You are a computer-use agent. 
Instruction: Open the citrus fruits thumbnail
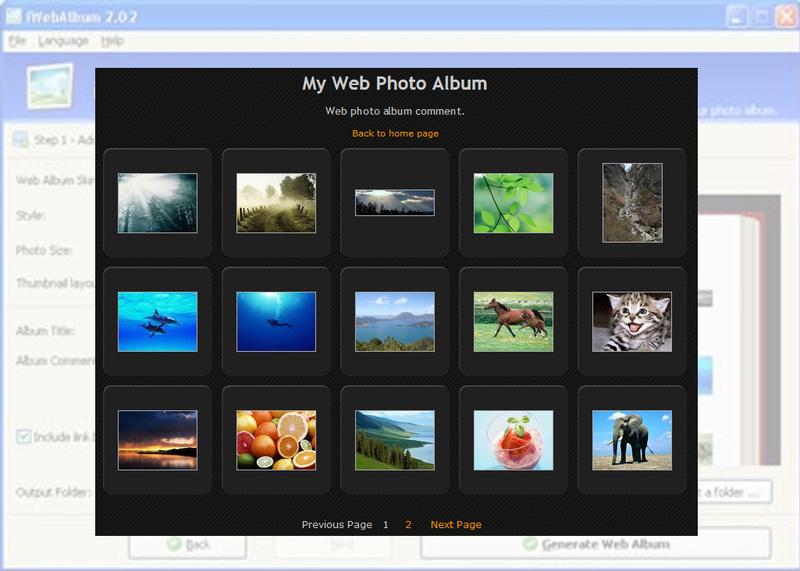pos(276,440)
